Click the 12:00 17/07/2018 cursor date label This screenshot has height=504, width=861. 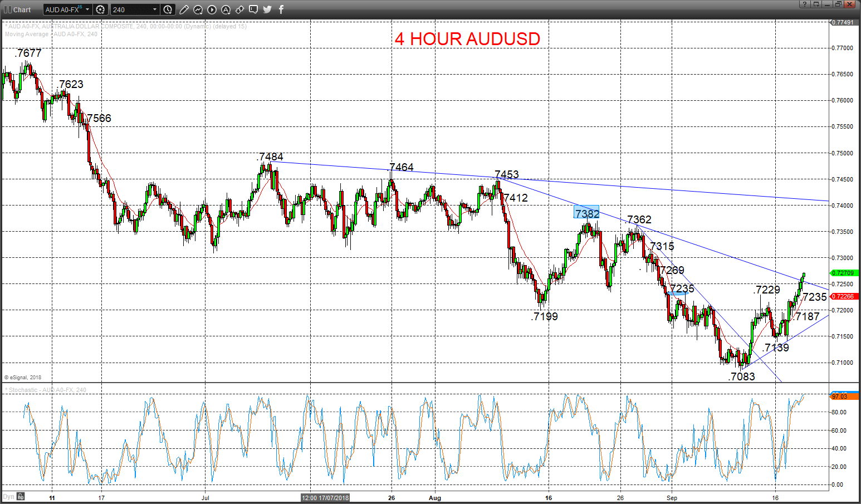[325, 498]
